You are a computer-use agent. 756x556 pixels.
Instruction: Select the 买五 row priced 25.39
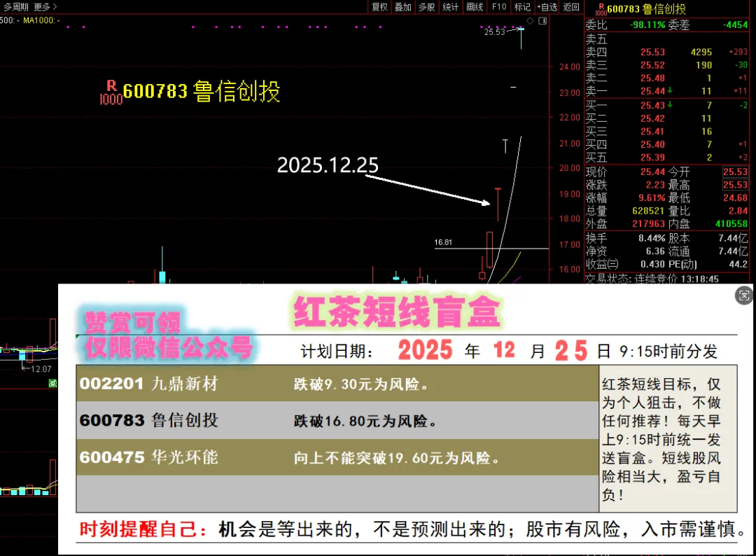pos(666,157)
